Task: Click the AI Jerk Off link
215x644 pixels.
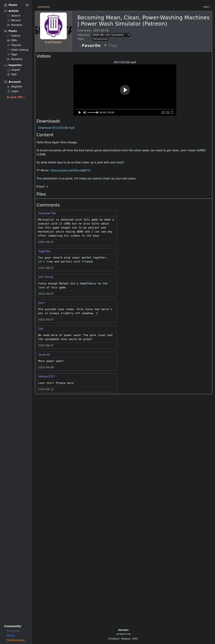Action: click(16, 97)
